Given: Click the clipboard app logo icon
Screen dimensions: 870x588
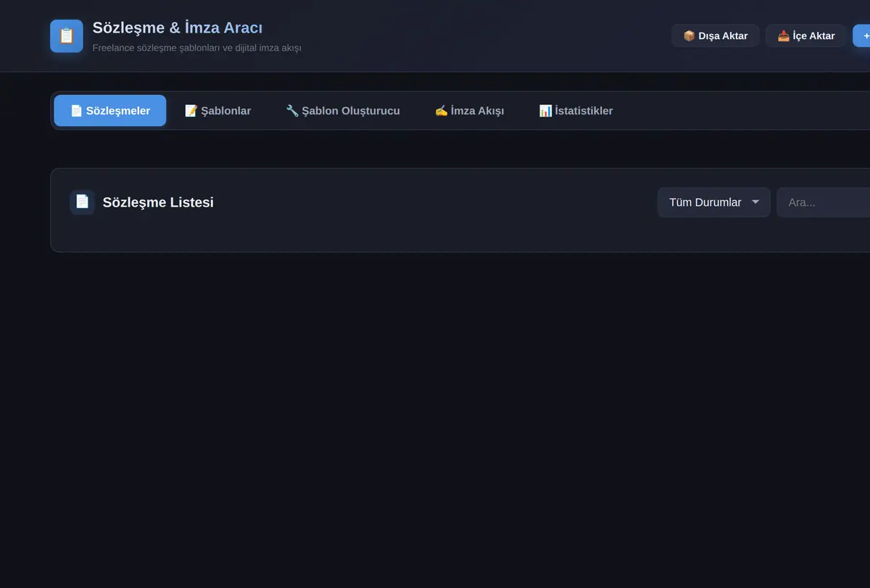Looking at the screenshot, I should coord(67,36).
